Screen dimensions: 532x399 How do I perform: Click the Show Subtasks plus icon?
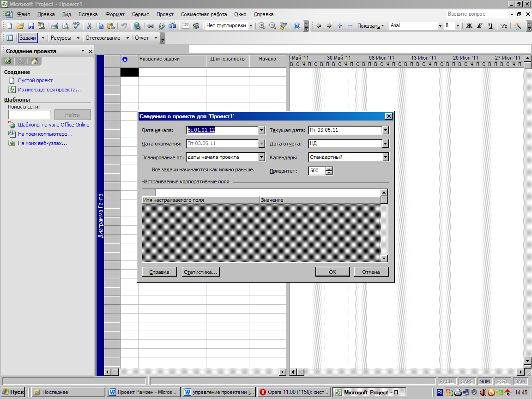click(x=339, y=26)
